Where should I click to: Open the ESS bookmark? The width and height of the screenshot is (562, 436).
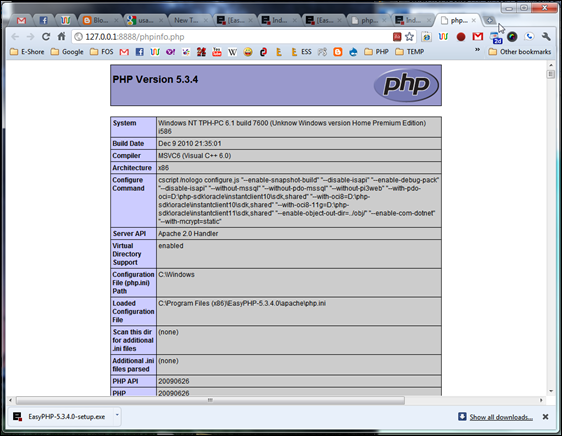(301, 52)
